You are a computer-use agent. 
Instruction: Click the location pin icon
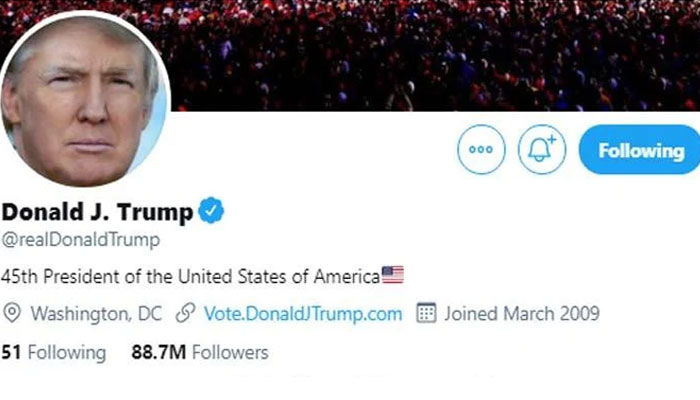[x=13, y=314]
